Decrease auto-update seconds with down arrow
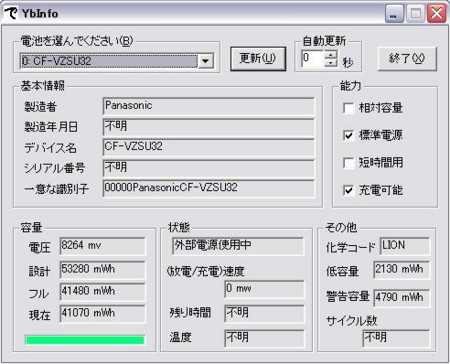 click(x=331, y=62)
